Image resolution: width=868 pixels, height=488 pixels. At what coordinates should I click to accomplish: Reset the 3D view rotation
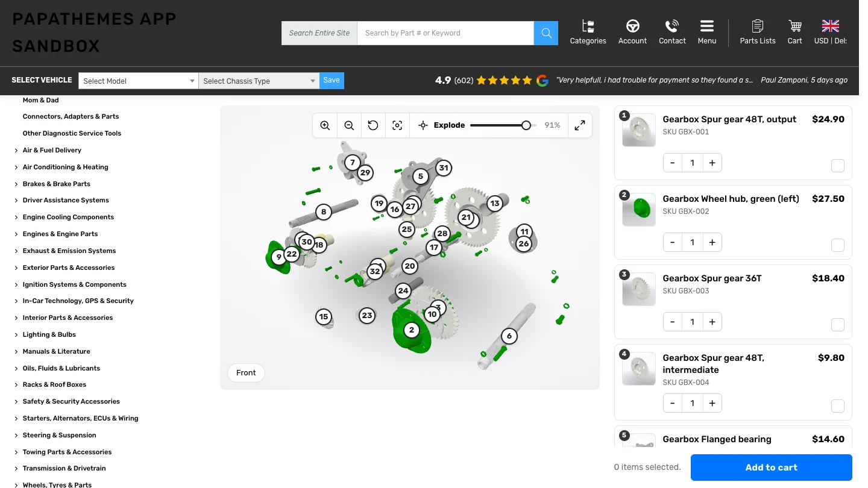click(373, 125)
